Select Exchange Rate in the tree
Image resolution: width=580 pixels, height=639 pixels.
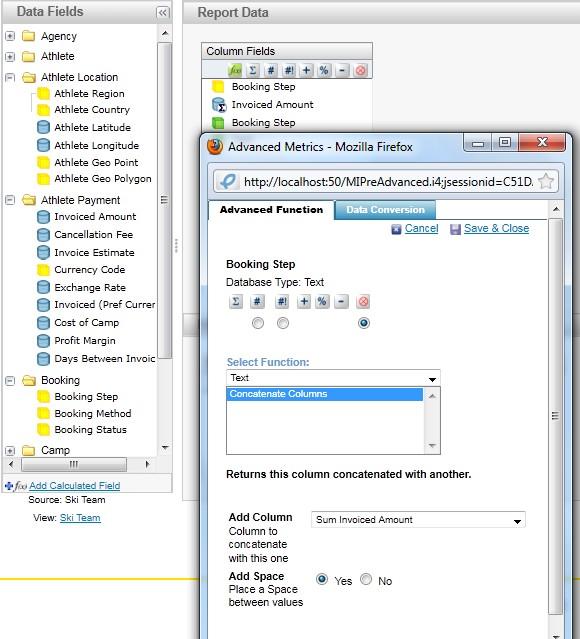[x=90, y=288]
